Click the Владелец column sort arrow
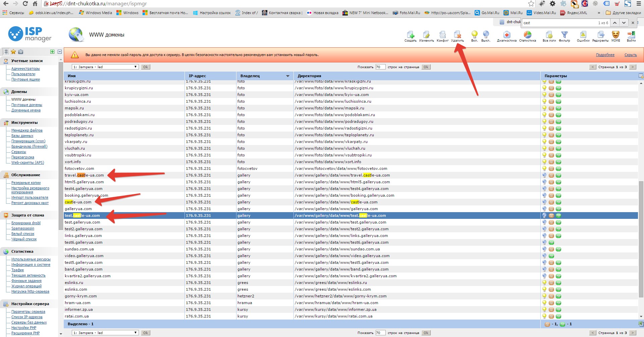 pos(287,76)
